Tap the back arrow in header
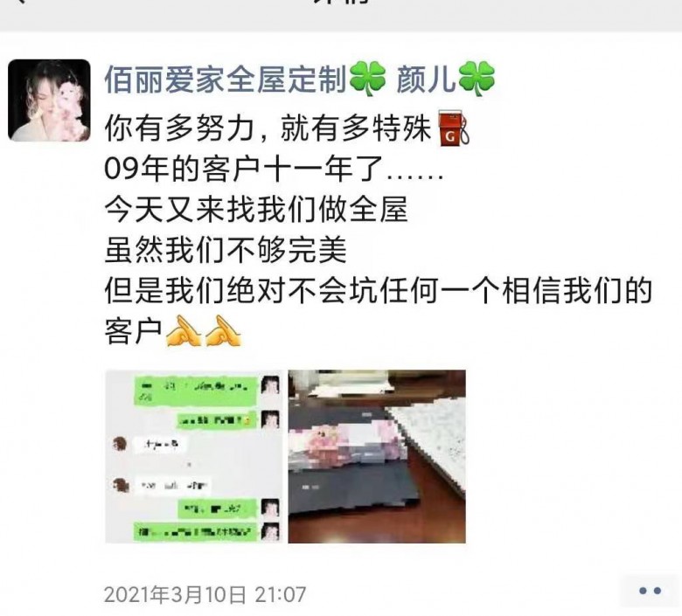 pyautogui.click(x=19, y=1)
